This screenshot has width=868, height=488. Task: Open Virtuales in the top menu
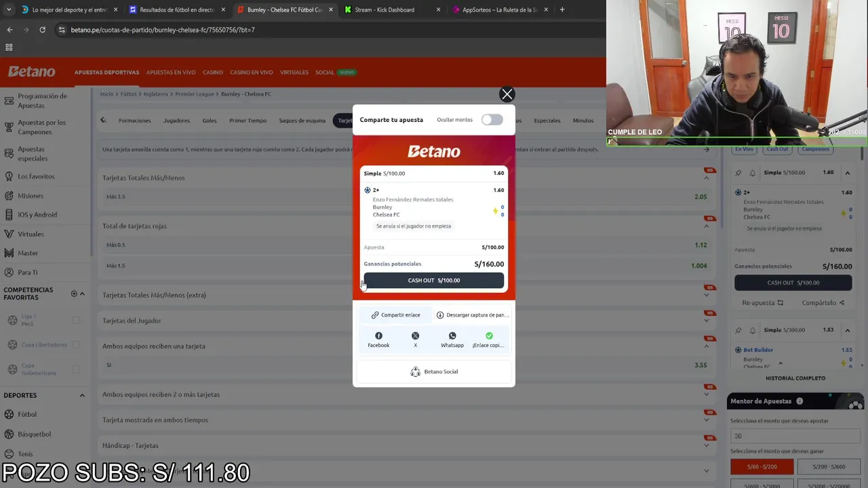tap(294, 73)
